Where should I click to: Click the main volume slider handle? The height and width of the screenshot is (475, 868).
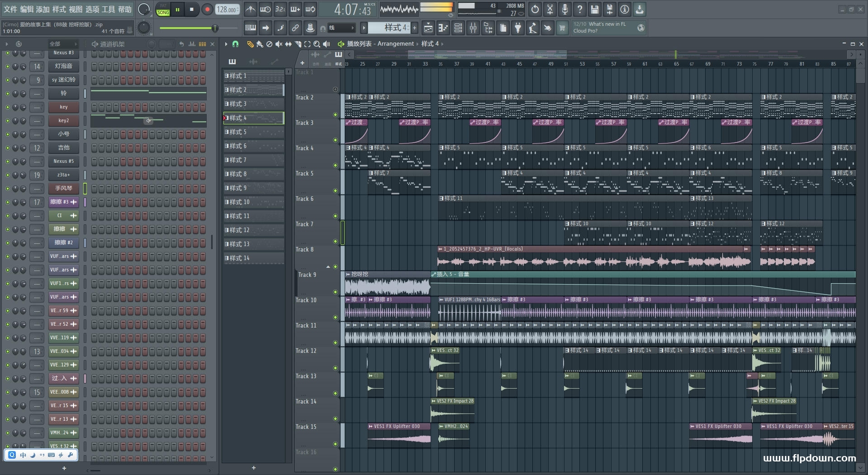coord(215,28)
